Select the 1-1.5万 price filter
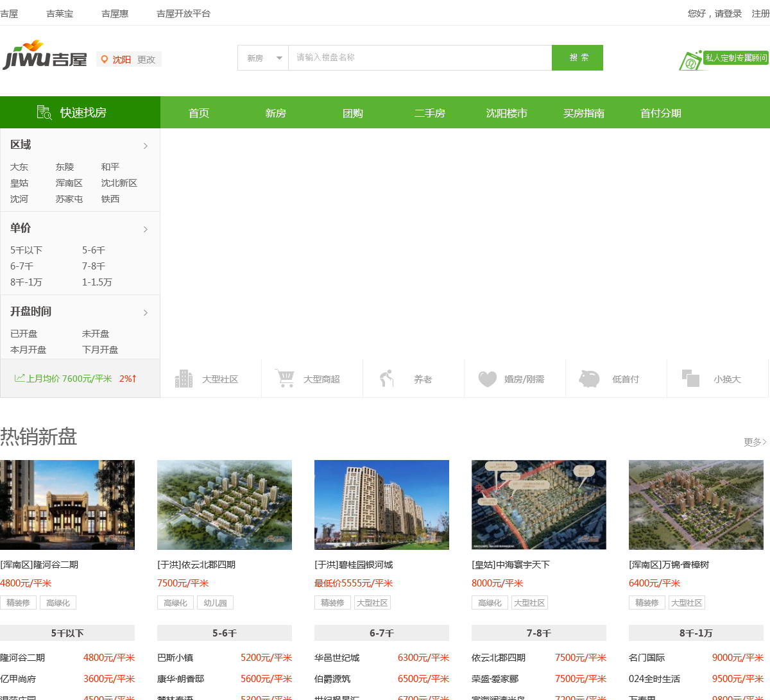Image resolution: width=770 pixels, height=700 pixels. point(97,282)
